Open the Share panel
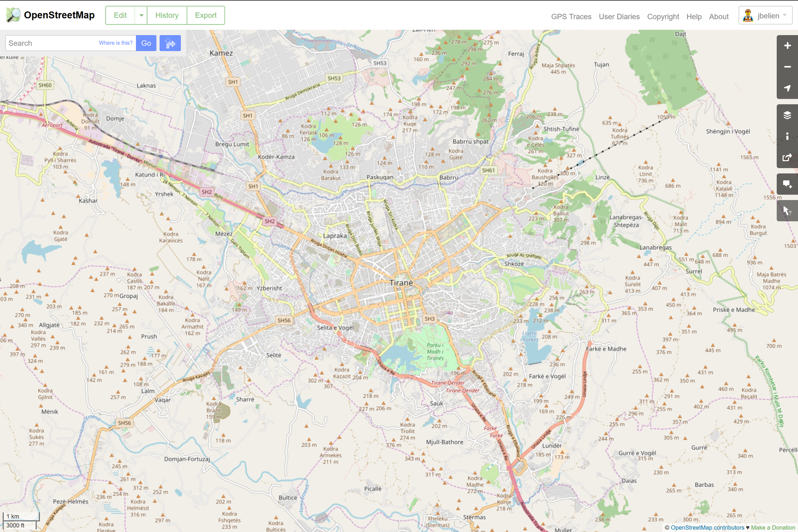 [x=787, y=158]
